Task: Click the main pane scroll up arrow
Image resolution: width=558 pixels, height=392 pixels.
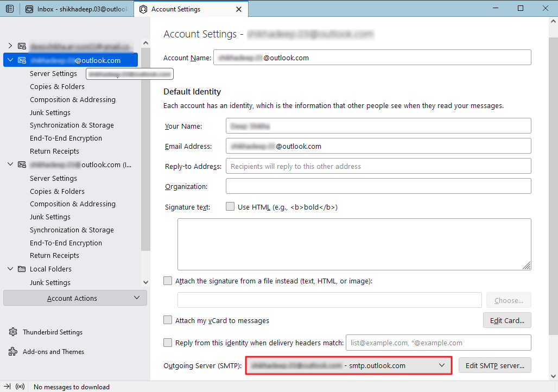Action: click(553, 21)
